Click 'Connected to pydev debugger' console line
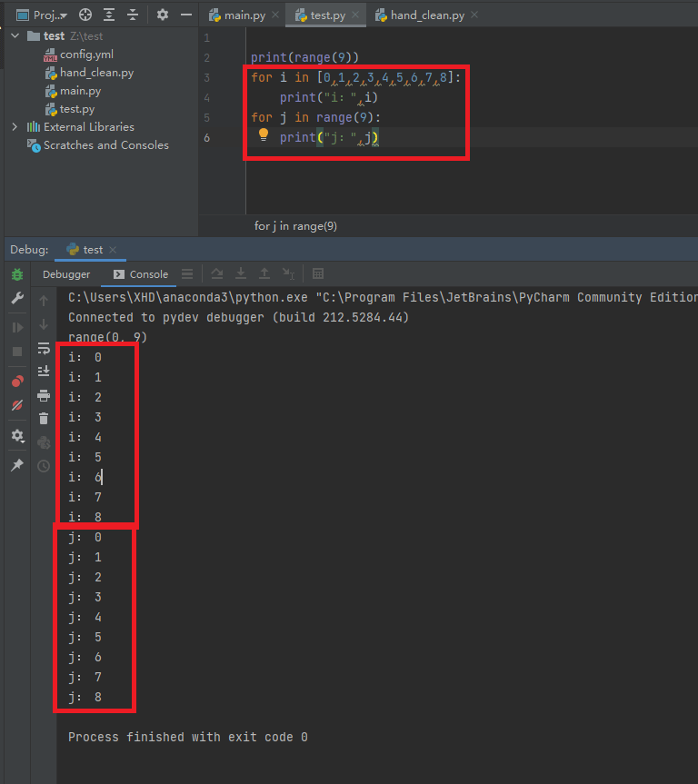 (x=238, y=317)
